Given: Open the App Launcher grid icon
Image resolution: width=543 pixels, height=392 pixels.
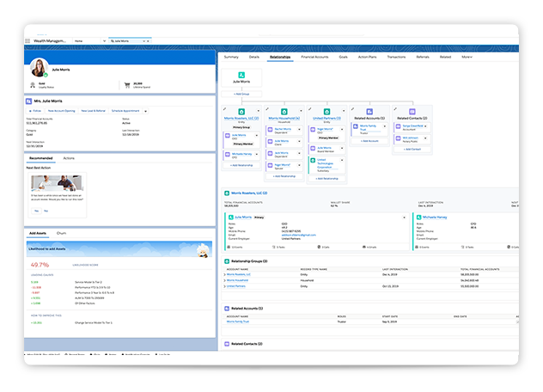Looking at the screenshot, I should (27, 40).
